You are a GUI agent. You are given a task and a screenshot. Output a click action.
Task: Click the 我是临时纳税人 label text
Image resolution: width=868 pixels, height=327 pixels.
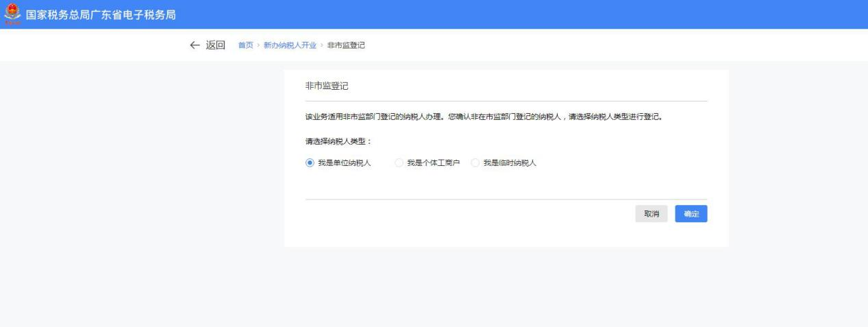point(509,162)
